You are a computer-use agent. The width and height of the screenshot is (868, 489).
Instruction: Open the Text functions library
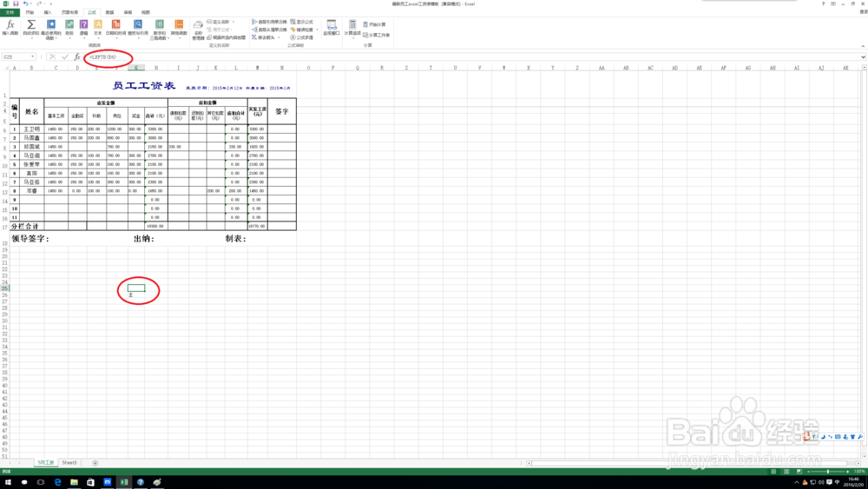point(98,28)
